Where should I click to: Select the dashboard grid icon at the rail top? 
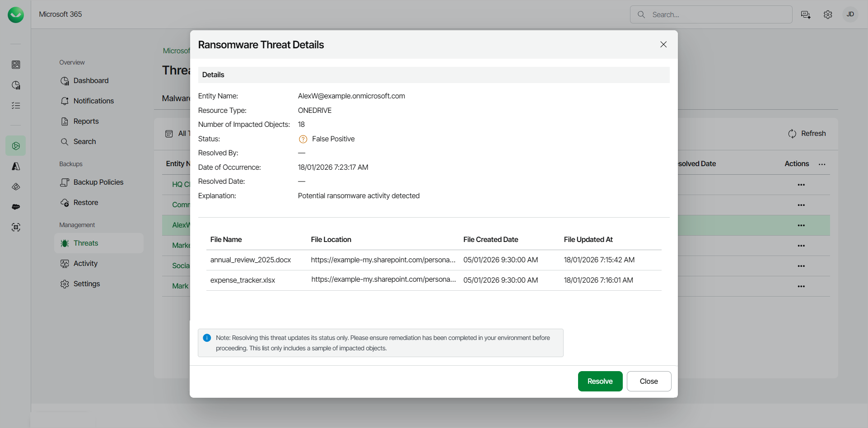[16, 65]
